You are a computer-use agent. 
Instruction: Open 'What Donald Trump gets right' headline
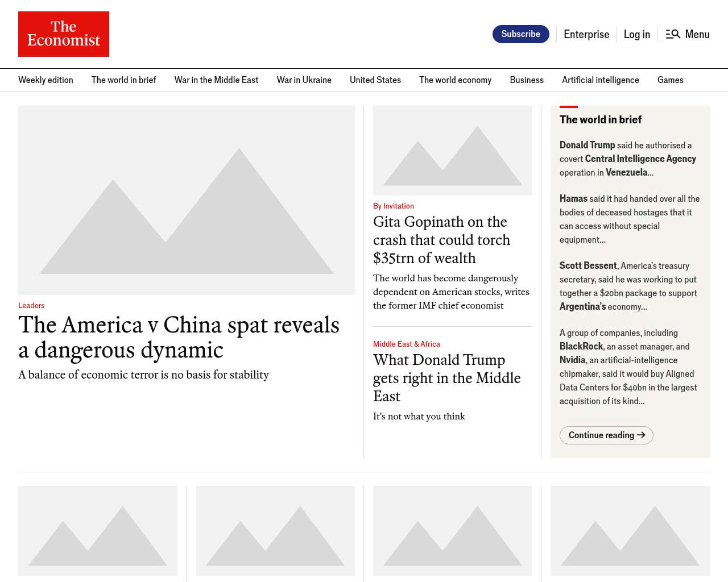click(447, 378)
